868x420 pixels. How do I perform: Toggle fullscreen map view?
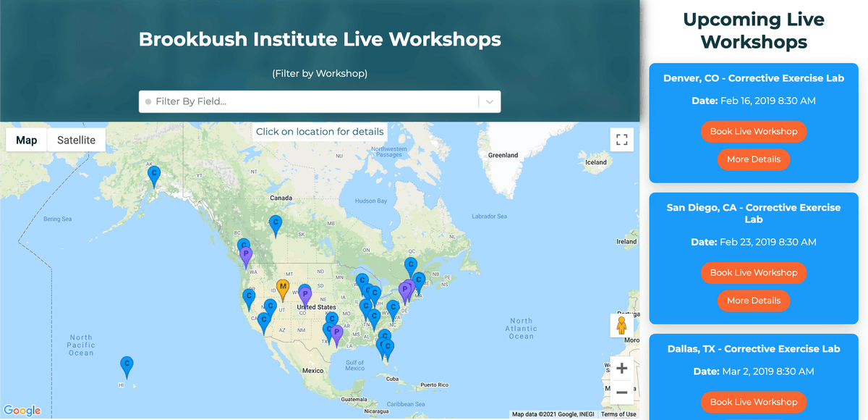621,140
